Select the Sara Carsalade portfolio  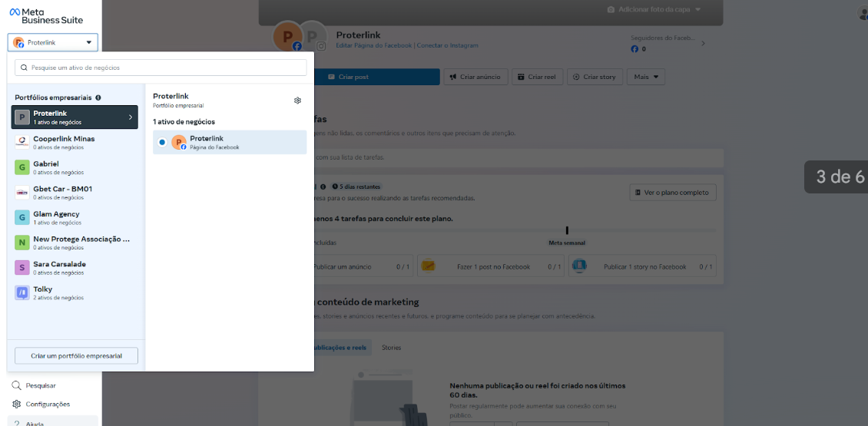[75, 268]
